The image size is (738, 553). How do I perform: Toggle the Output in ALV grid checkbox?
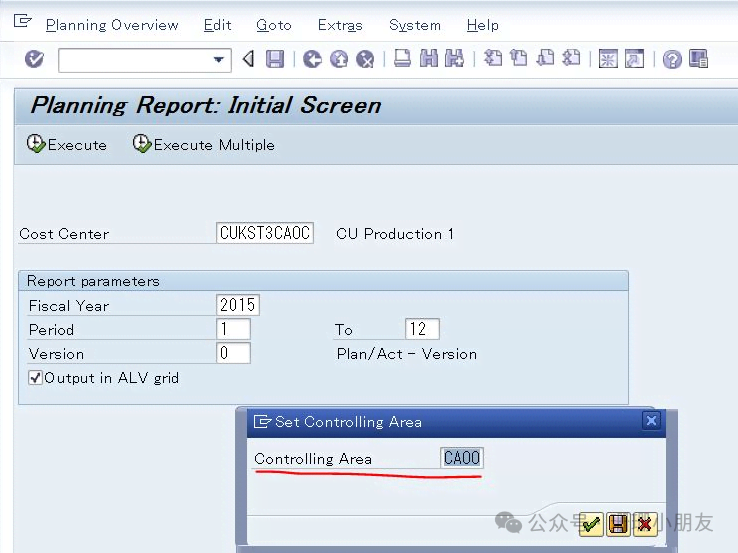[x=36, y=378]
